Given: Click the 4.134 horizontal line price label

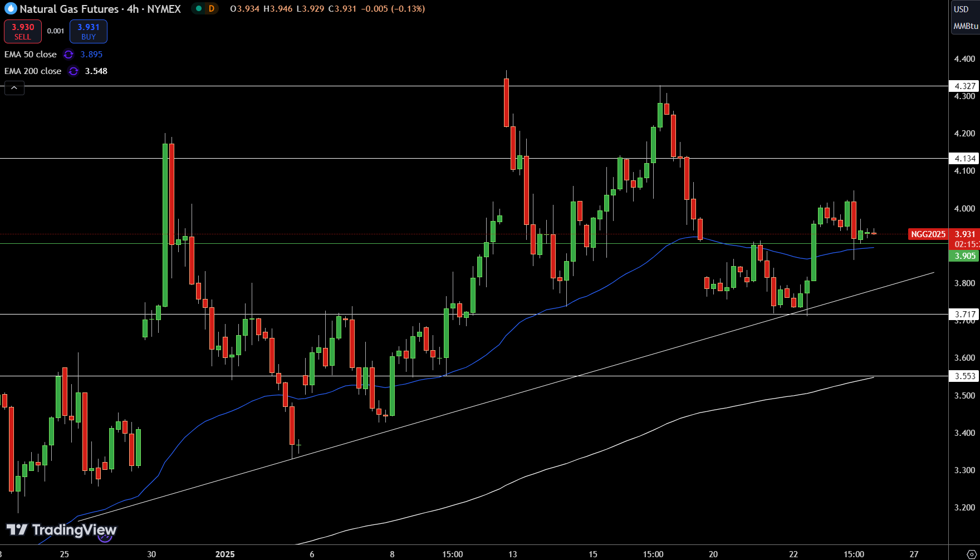Looking at the screenshot, I should [x=964, y=159].
